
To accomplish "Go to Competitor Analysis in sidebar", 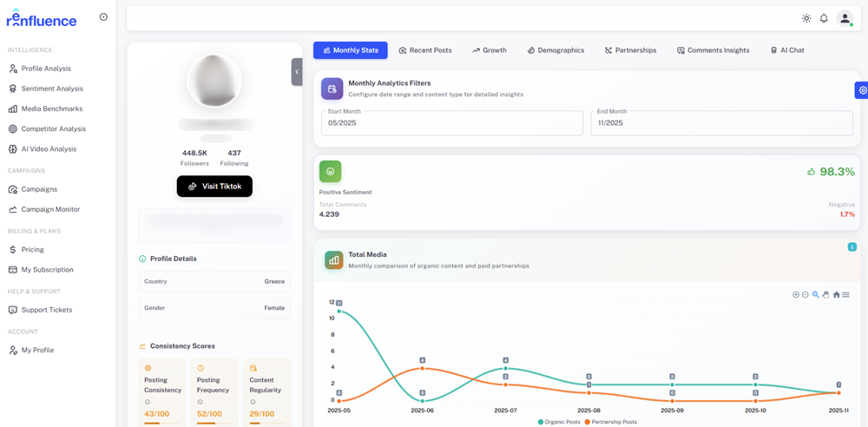I will 53,129.
